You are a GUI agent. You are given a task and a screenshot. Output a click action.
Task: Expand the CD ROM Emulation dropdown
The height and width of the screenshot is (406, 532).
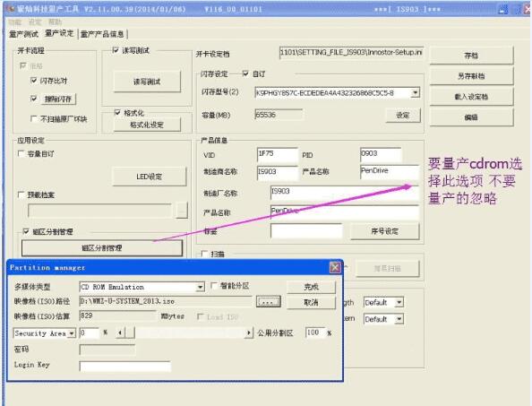201,287
